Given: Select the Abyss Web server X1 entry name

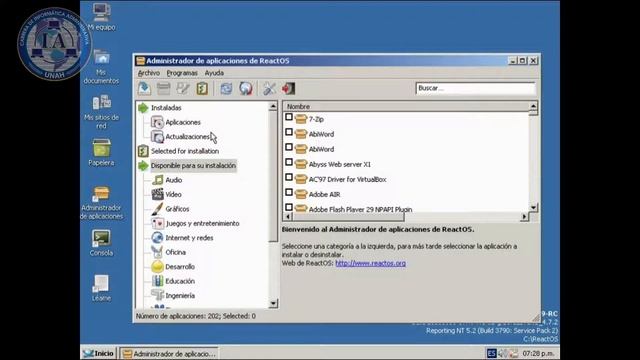Looking at the screenshot, I should 340,164.
